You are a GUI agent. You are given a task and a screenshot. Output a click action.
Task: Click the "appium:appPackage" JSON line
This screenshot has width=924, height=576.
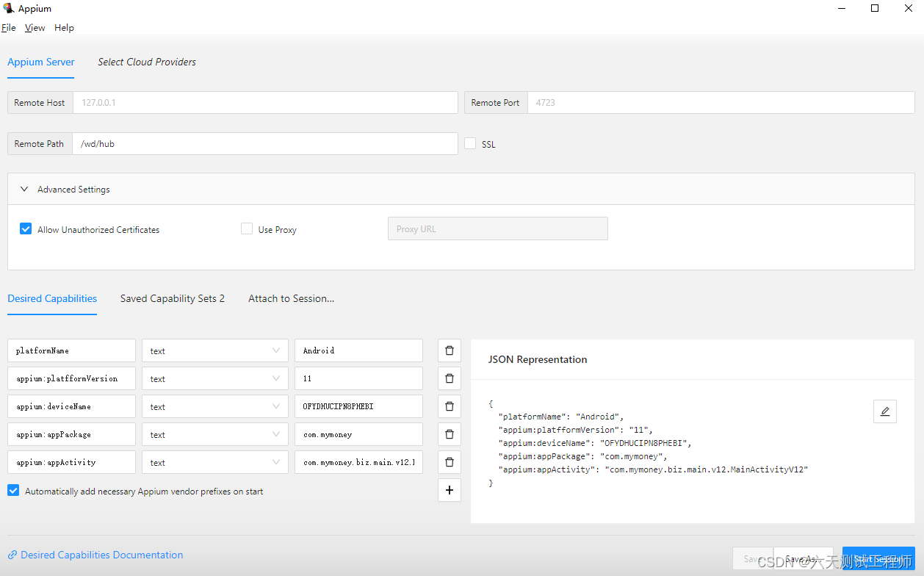(583, 456)
